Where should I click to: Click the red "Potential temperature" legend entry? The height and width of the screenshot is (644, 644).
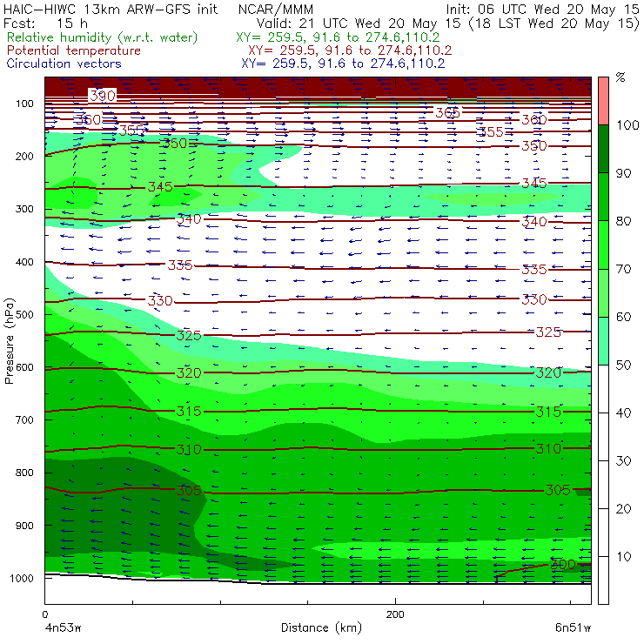click(x=73, y=50)
